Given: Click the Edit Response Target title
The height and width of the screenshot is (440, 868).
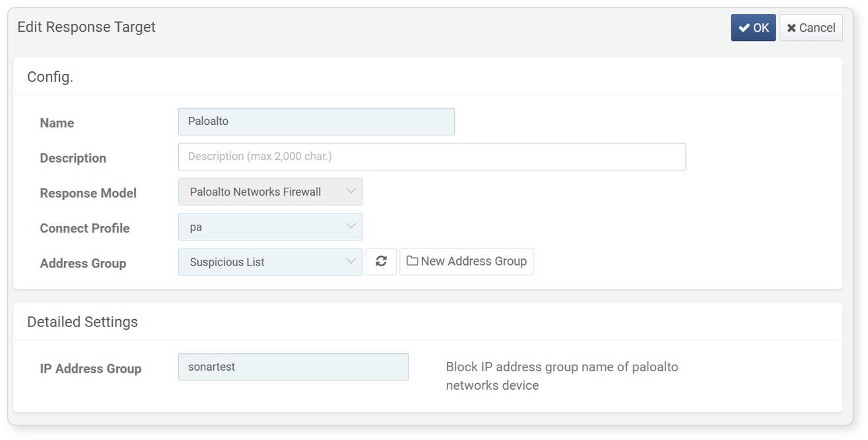Looking at the screenshot, I should (86, 27).
